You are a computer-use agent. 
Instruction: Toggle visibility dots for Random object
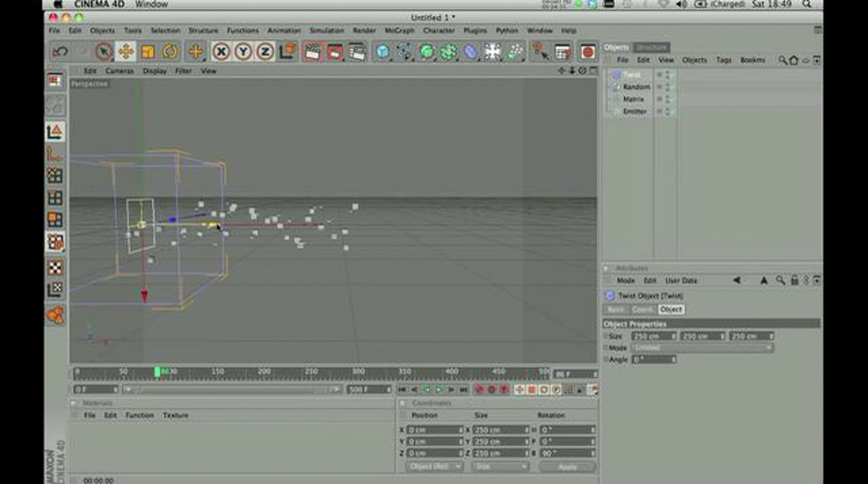(668, 87)
